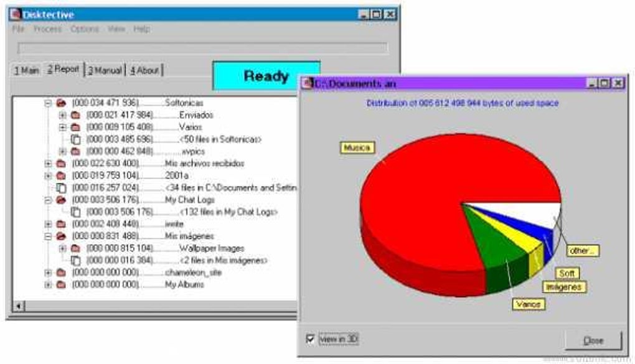This screenshot has width=635, height=364.
Task: Click the chart window's title bar icon
Action: [x=308, y=83]
